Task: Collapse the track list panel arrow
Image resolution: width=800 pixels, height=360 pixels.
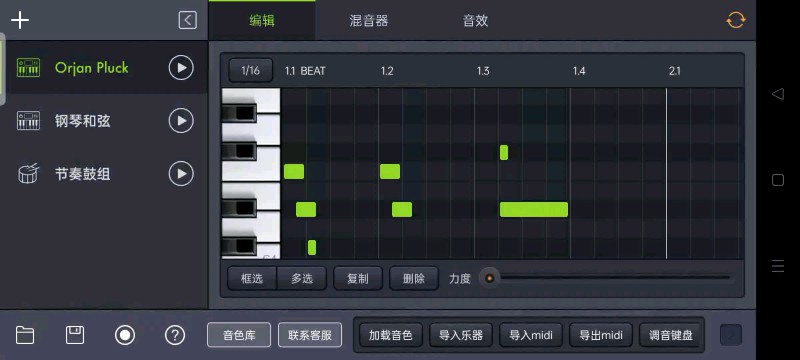Action: [187, 20]
